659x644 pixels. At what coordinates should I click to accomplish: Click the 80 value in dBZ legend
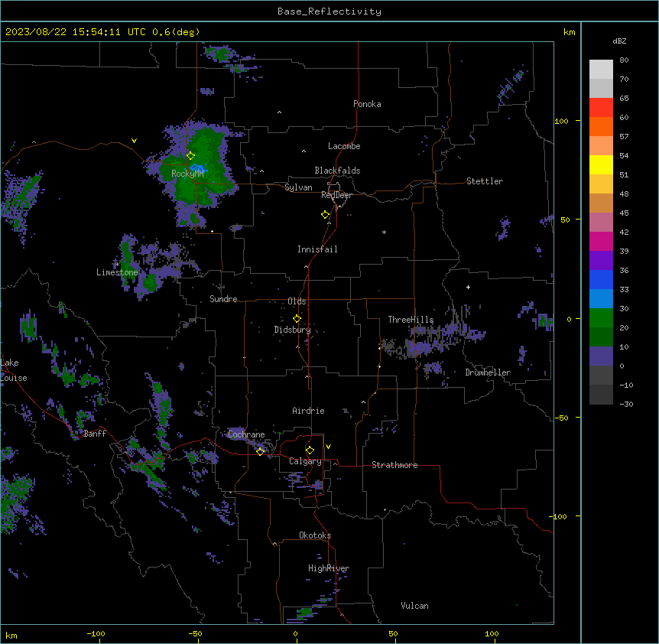click(624, 60)
